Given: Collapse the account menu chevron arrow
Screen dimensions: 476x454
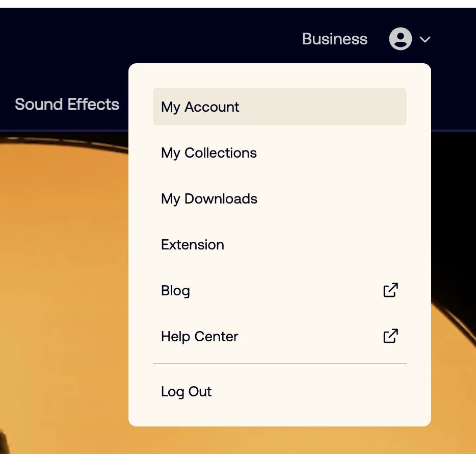Looking at the screenshot, I should point(425,39).
